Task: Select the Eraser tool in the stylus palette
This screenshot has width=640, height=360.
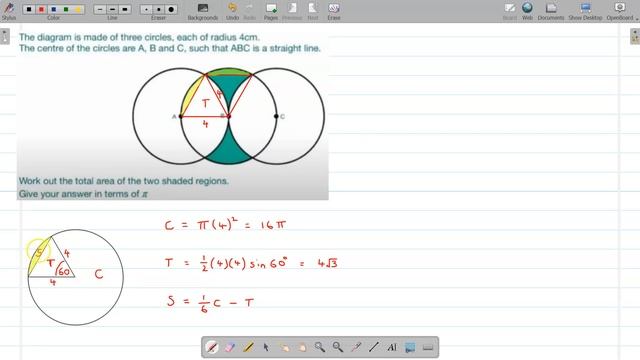Action: click(x=230, y=347)
